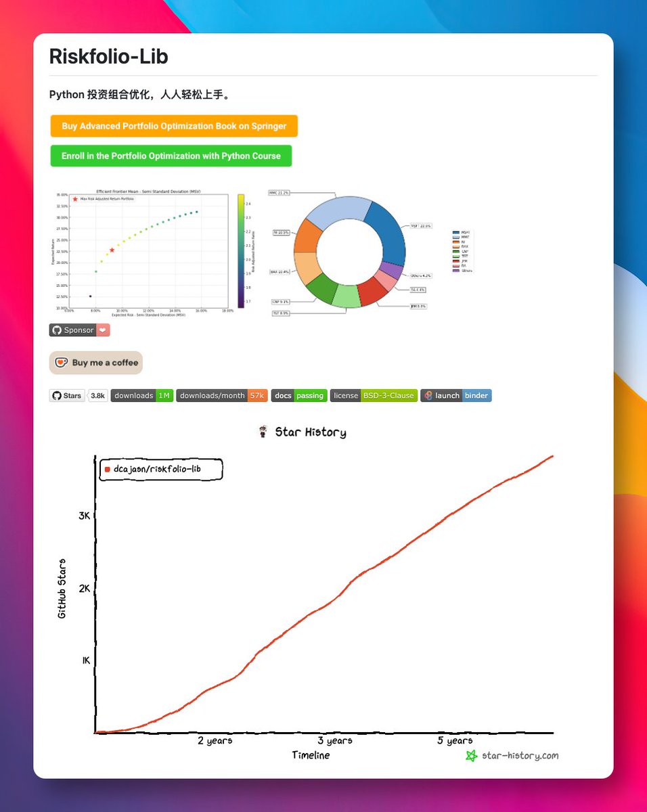
Task: Click the Risk Adjusted Return Ratio colorbar
Action: 240,250
